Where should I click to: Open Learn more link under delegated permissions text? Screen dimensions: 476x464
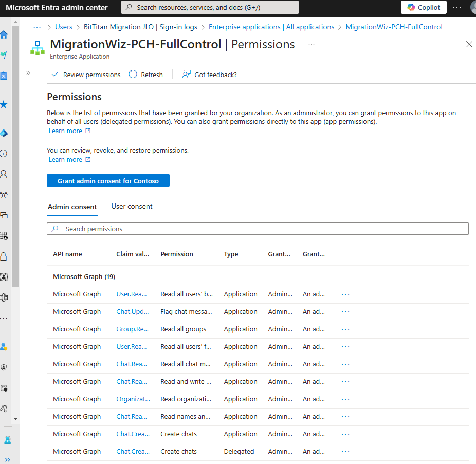[x=69, y=131]
